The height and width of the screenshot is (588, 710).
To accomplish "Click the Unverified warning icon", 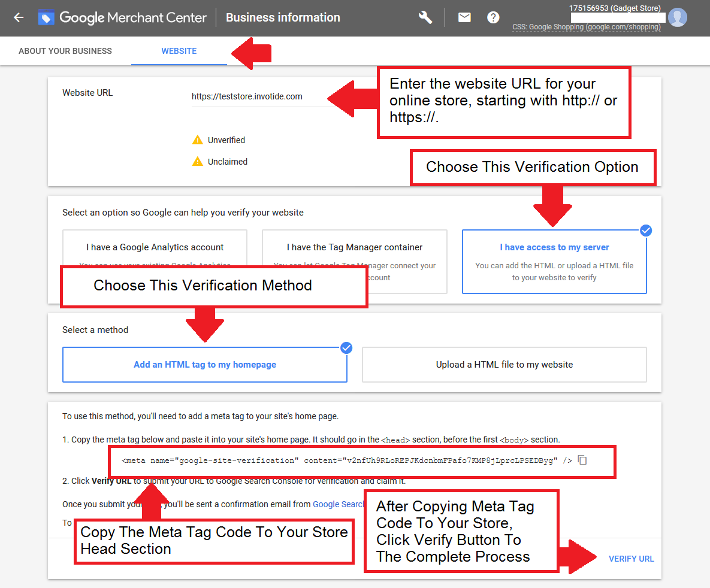I will (197, 140).
